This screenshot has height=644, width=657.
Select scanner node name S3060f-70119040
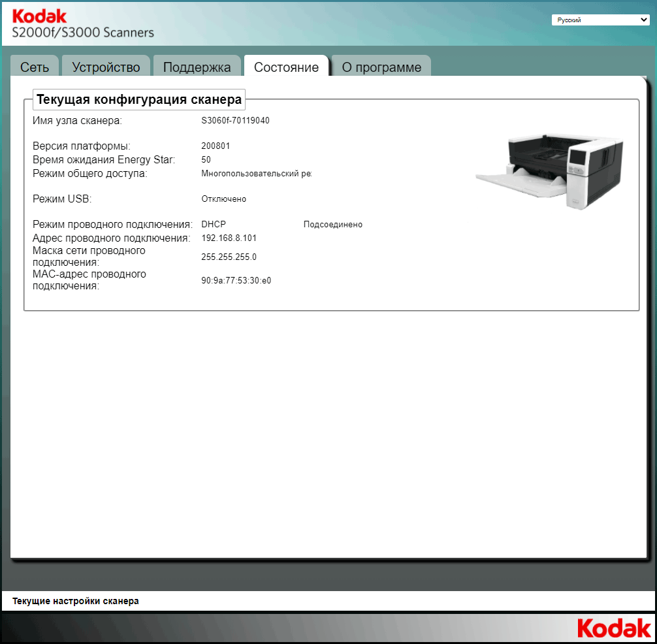pyautogui.click(x=236, y=121)
